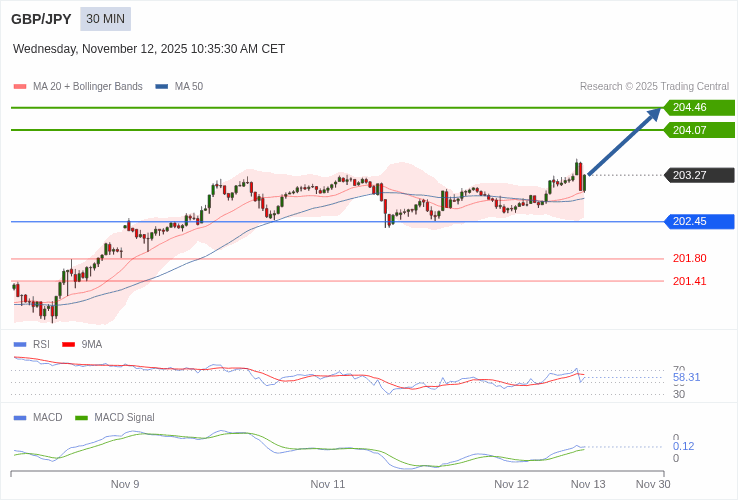Image resolution: width=738 pixels, height=500 pixels.
Task: Click the green MACD Signal legend marker
Action: pos(82,417)
